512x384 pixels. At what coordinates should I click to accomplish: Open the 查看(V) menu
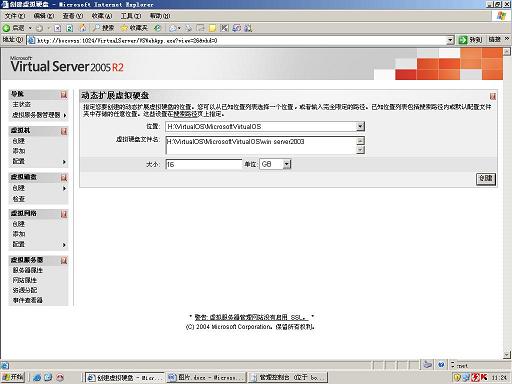pos(73,16)
